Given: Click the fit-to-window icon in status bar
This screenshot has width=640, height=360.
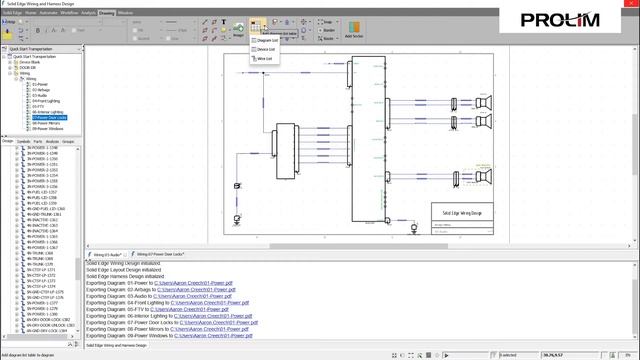Looking at the screenshot, I should [411, 356].
